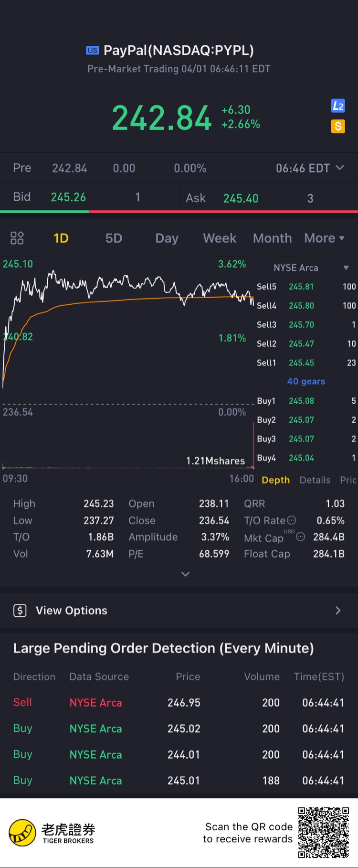Tap the Pre price row label

pos(22,168)
